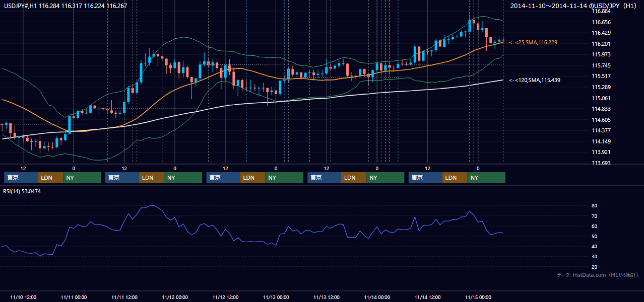Click the RSI scale value 70
644x302 pixels.
pyautogui.click(x=595, y=216)
